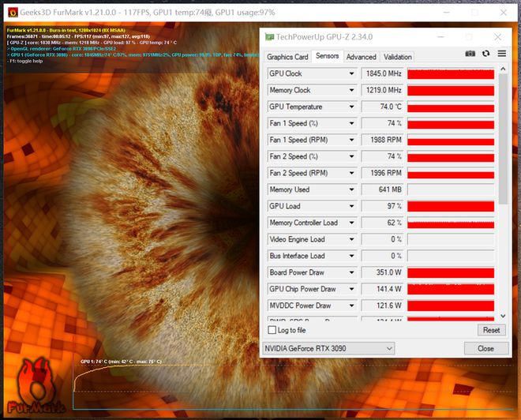Image resolution: width=521 pixels, height=420 pixels.
Task: Click the 1219.0 MHz Memory Clock value
Action: (382, 90)
